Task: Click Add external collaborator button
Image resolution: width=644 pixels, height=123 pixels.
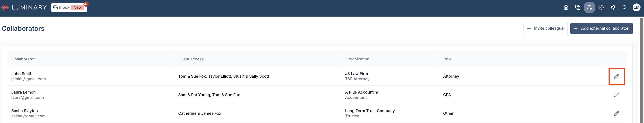Action: pyautogui.click(x=601, y=28)
